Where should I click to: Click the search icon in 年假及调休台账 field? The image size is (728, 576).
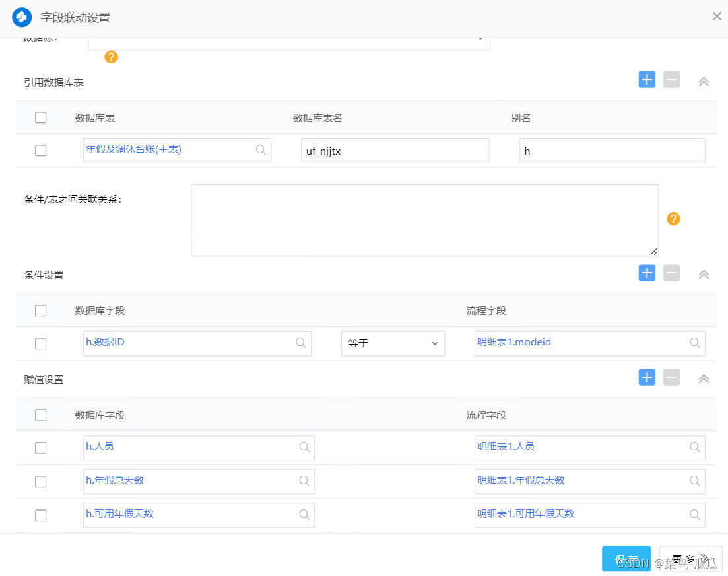(261, 150)
